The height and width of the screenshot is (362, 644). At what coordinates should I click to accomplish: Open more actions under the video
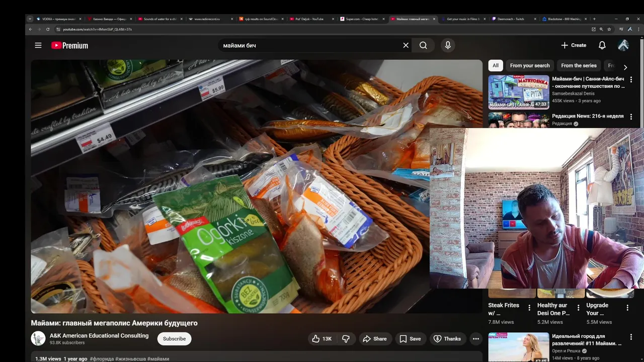pyautogui.click(x=476, y=339)
